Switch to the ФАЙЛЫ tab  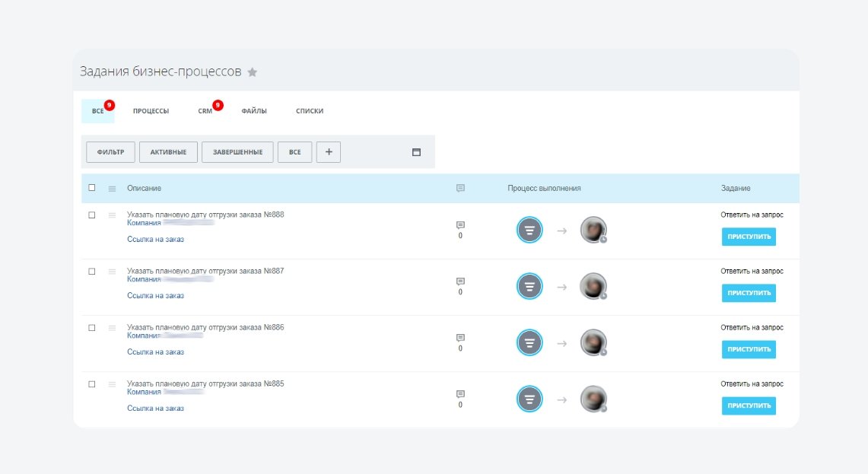(x=254, y=111)
